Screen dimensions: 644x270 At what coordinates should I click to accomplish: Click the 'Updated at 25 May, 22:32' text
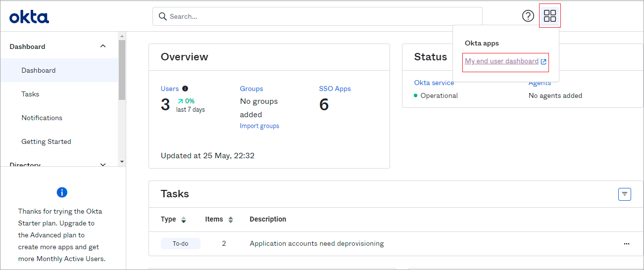coord(207,155)
